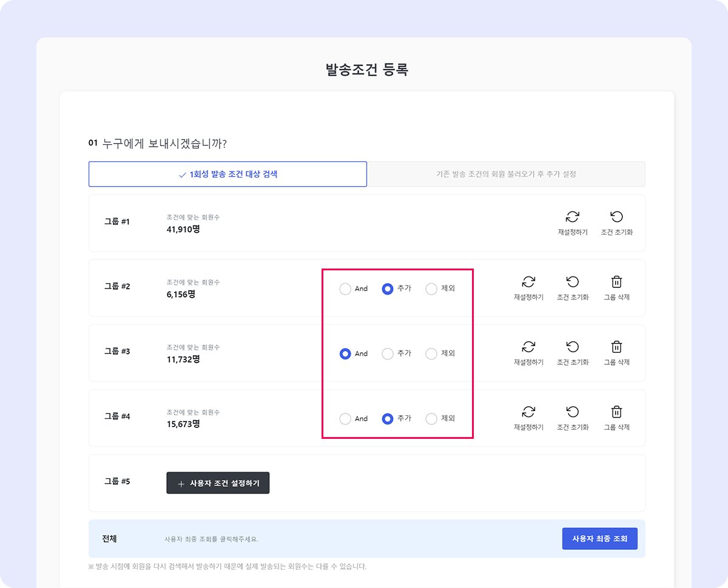Viewport: 728px width, 588px height.
Task: Click the 전체 label in summary bar
Action: (x=110, y=538)
